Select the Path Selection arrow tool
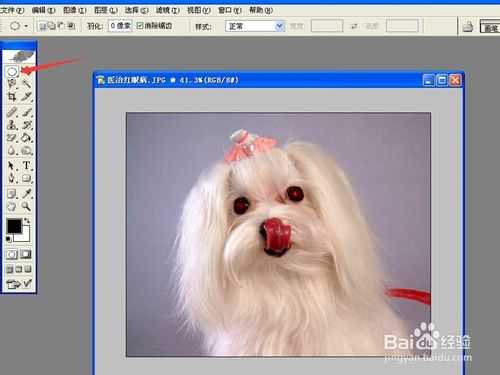Image resolution: width=500 pixels, height=375 pixels. 12,166
